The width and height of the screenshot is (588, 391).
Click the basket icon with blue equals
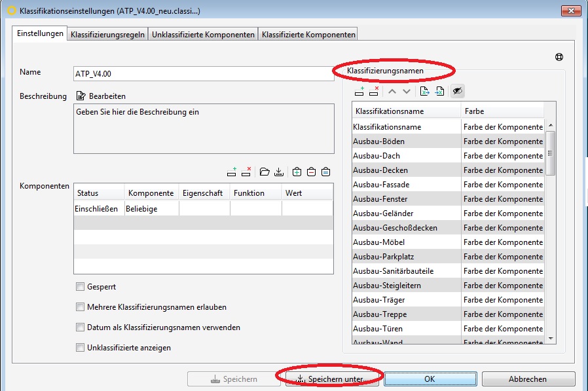coord(325,172)
